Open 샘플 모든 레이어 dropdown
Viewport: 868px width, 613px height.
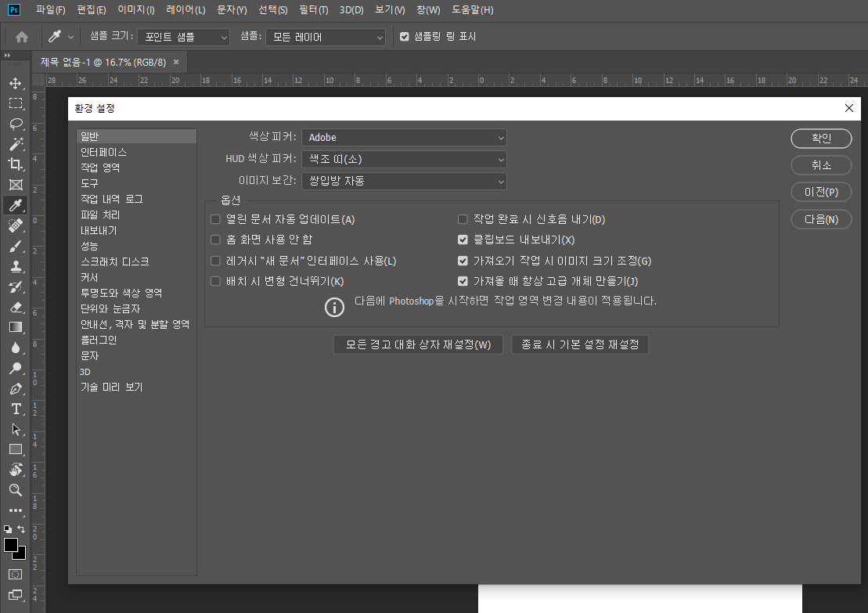tap(326, 37)
